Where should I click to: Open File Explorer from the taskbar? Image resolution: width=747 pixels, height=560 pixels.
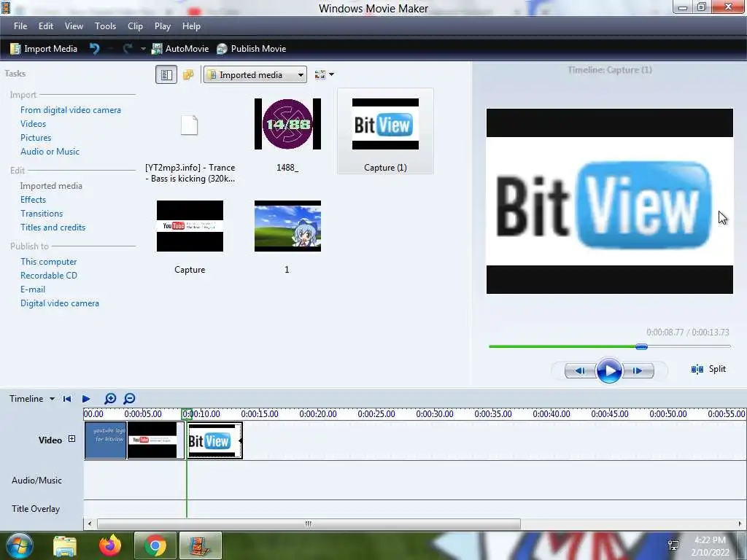pyautogui.click(x=65, y=545)
